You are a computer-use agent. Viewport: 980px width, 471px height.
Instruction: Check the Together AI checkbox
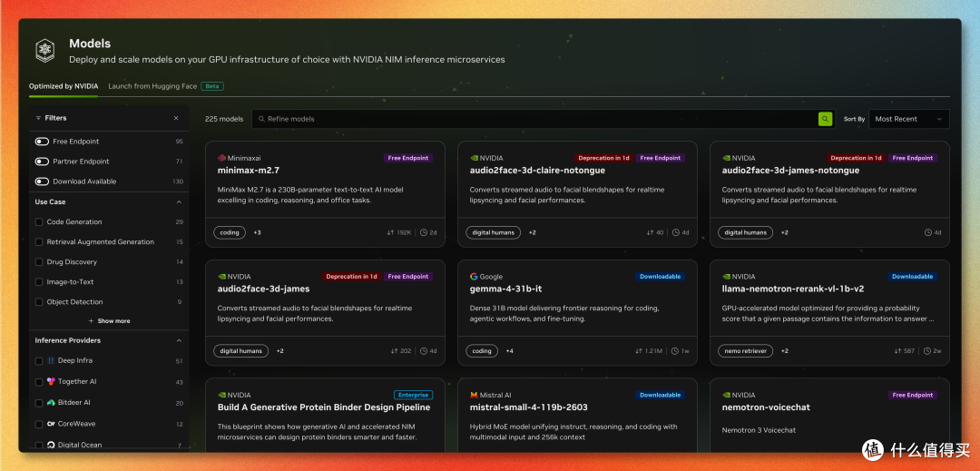[39, 382]
